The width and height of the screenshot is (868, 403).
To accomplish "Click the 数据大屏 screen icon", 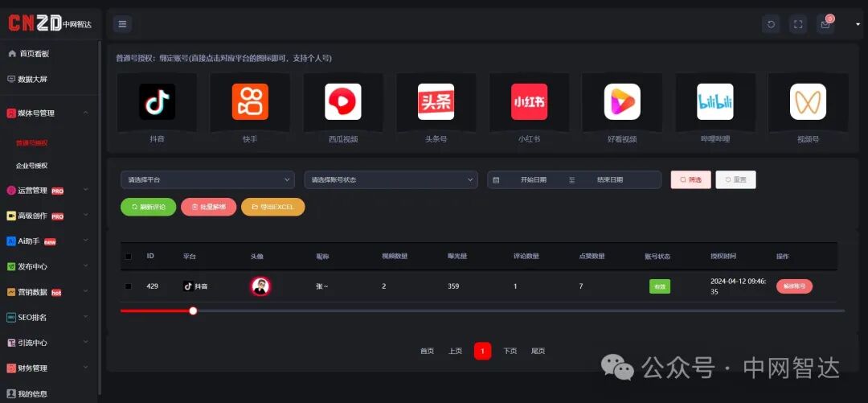I will pyautogui.click(x=11, y=80).
